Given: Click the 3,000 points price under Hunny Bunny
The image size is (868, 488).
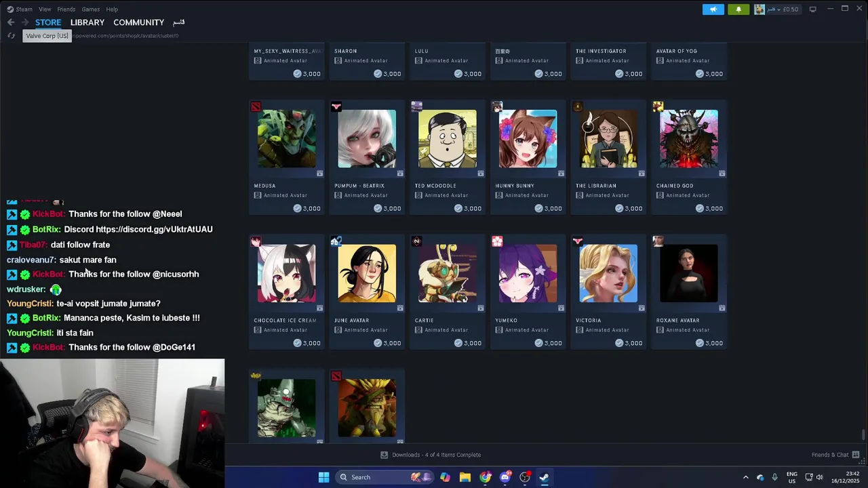Looking at the screenshot, I should point(548,208).
